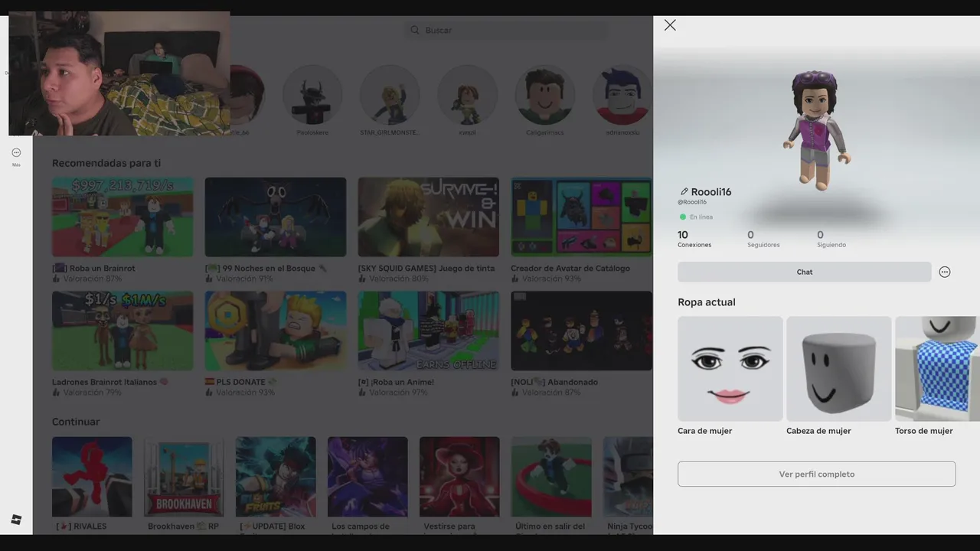980x551 pixels.
Task: Click the Continuar section heading
Action: coord(76,422)
